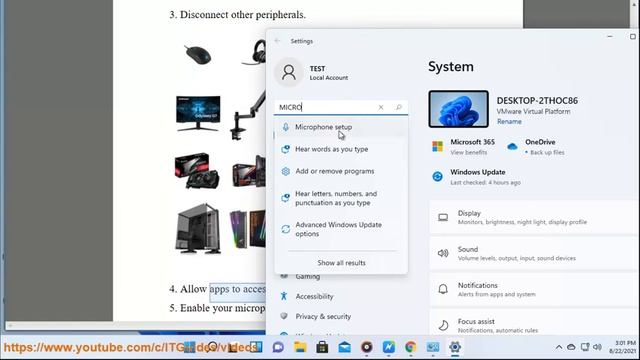Open the TEST local account profile

pos(312,73)
